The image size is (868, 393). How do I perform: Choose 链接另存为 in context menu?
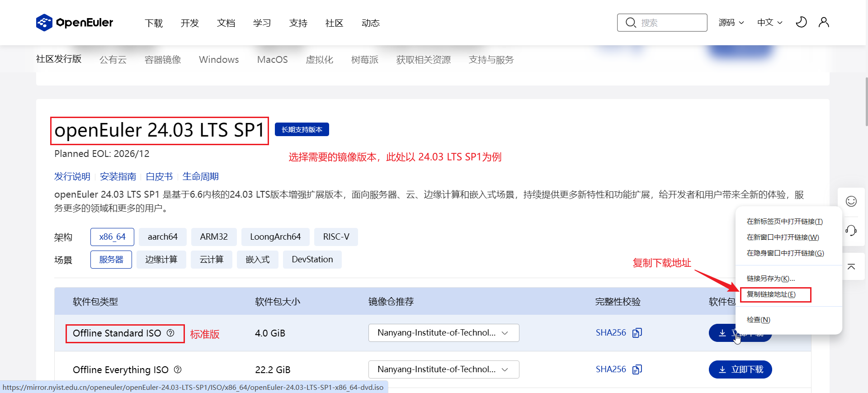(788, 279)
